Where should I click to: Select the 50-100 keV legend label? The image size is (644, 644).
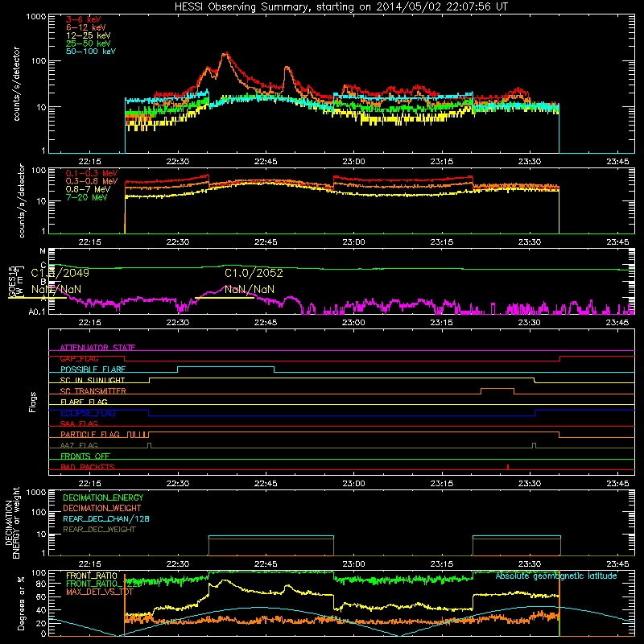[91, 52]
